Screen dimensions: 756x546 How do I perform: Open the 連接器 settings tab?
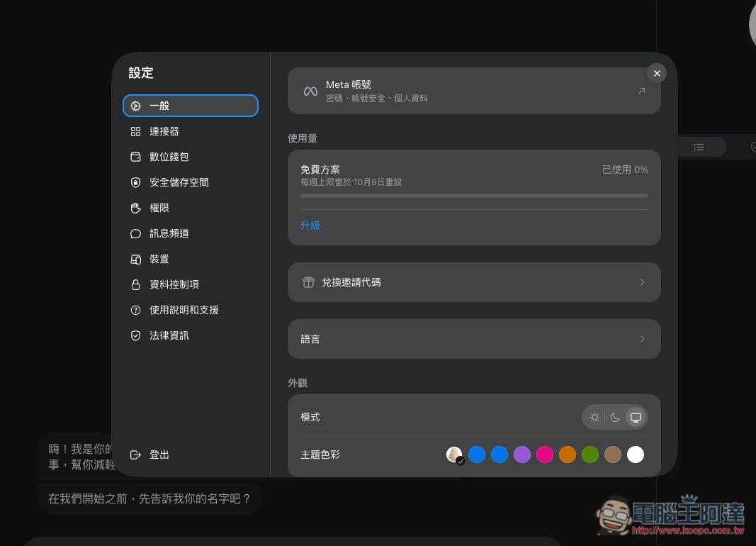(191, 131)
